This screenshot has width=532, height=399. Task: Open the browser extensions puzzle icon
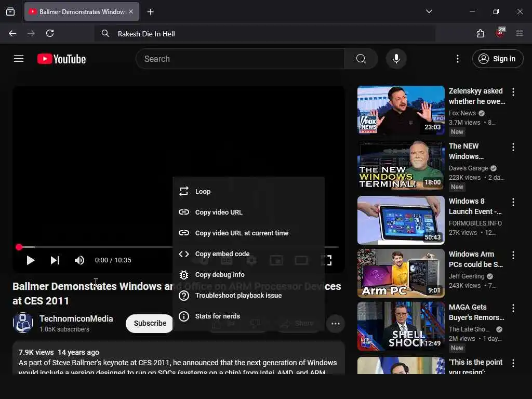coord(480,33)
